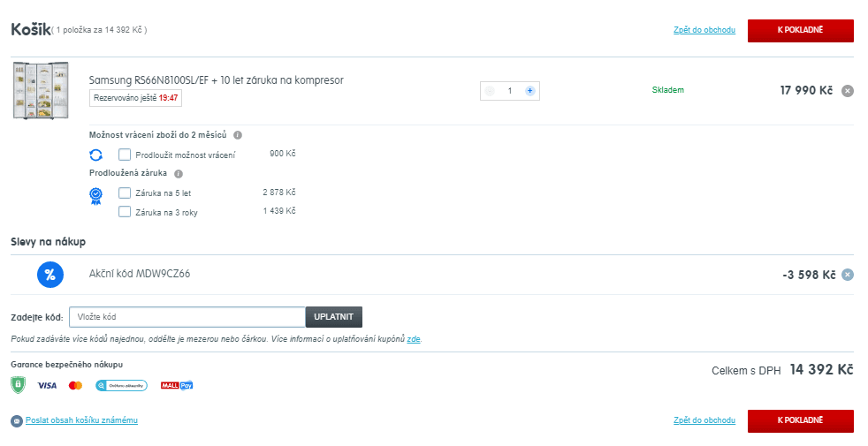The width and height of the screenshot is (868, 446).
Task: Click the bottom Zpět do obchodu link
Action: (x=704, y=420)
